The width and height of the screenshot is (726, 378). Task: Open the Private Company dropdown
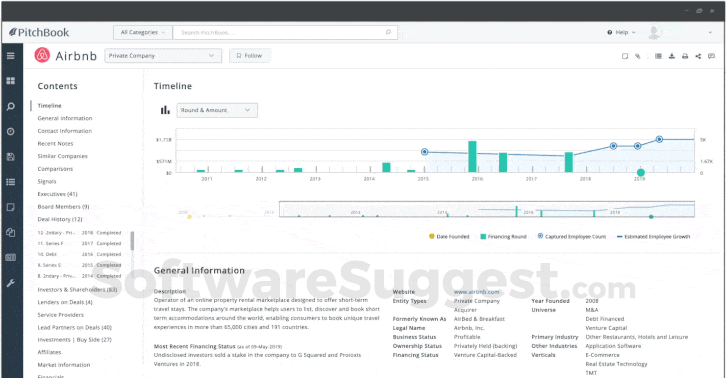[x=163, y=56]
